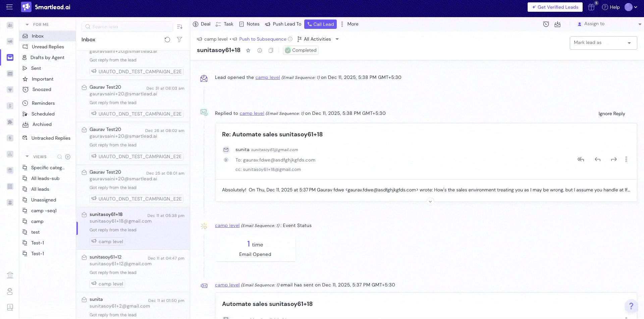The width and height of the screenshot is (644, 319).
Task: Open Unread Replies folder
Action: point(48,47)
